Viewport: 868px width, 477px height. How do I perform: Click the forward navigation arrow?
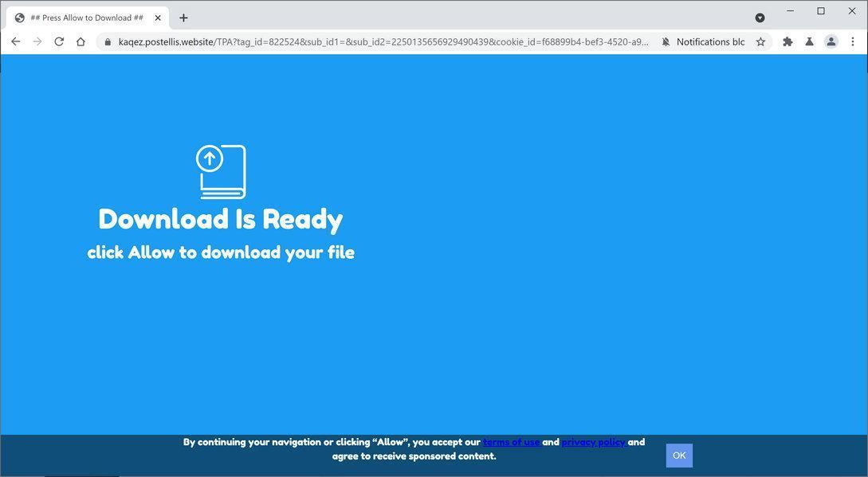[x=37, y=41]
